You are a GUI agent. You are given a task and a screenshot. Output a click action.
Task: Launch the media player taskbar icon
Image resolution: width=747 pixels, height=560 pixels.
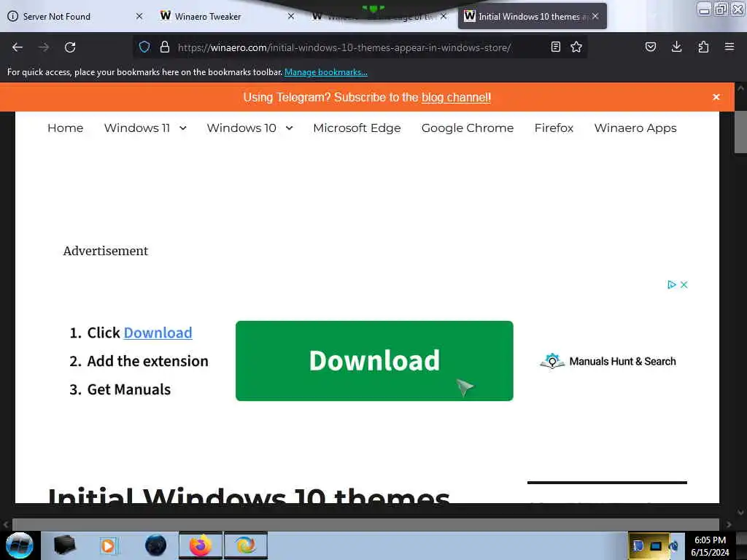coord(108,545)
